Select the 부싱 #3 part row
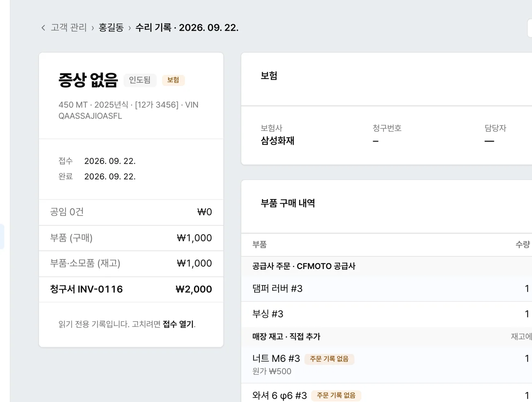 (387, 314)
